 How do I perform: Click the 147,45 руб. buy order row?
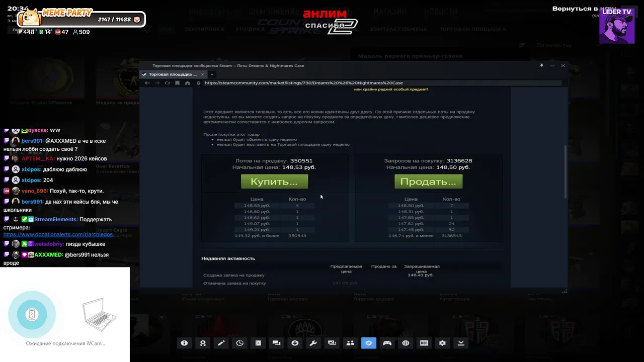tap(428, 230)
